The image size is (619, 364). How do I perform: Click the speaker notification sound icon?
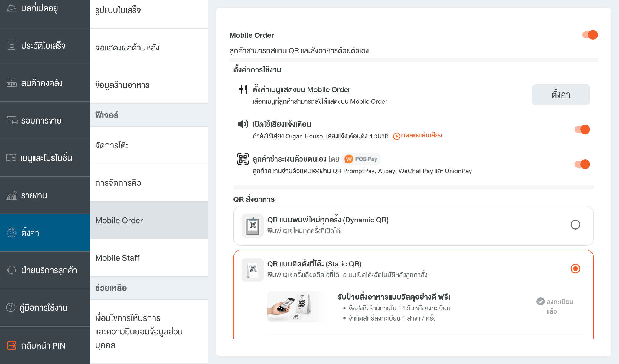(x=243, y=124)
